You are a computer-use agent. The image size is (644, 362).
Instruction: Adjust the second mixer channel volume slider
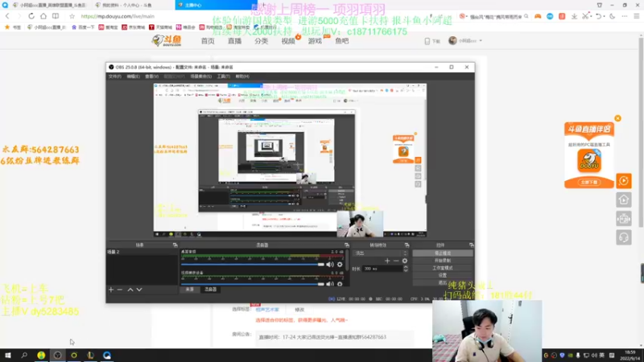(252, 284)
